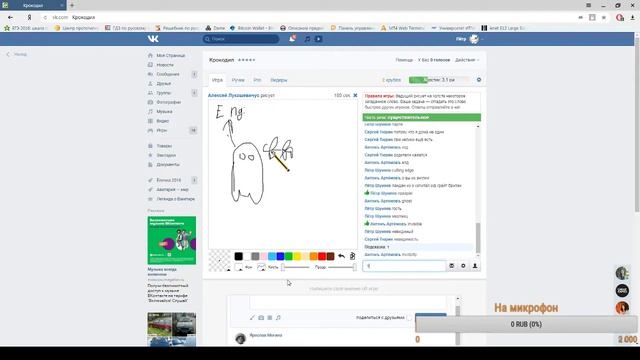The width and height of the screenshot is (640, 360).
Task: Select the red color swatch
Action: pyautogui.click(x=322, y=256)
